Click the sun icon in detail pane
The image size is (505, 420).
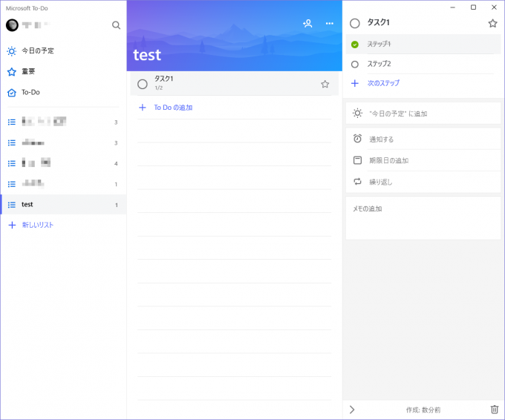(x=357, y=113)
